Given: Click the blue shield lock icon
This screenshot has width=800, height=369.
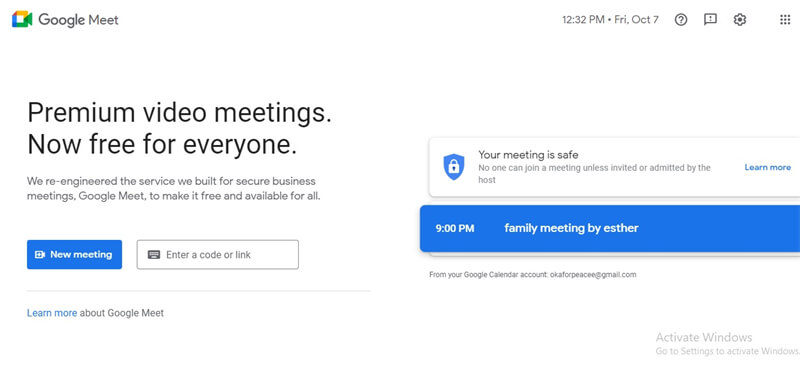Looking at the screenshot, I should (x=454, y=167).
